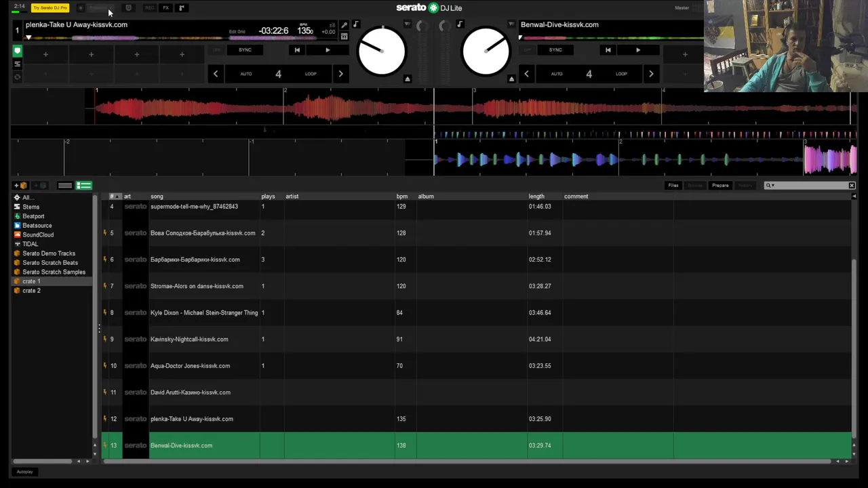Image resolution: width=868 pixels, height=488 pixels.
Task: Open right deck dropdown arrow near platter
Action: (511, 24)
